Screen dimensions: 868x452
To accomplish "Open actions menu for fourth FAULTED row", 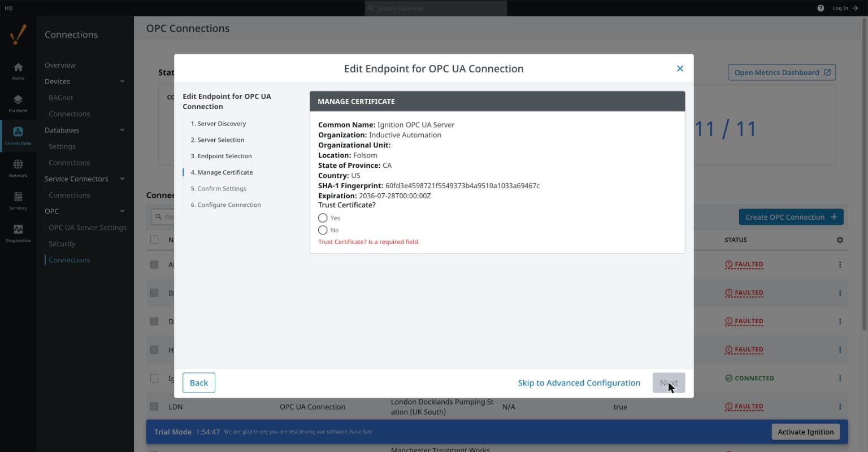I will [840, 350].
